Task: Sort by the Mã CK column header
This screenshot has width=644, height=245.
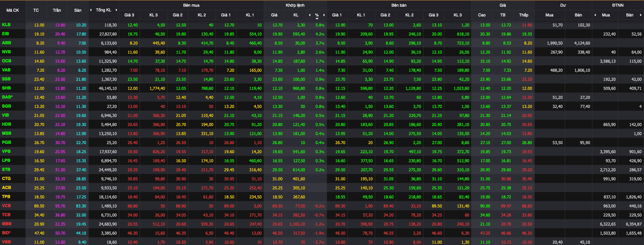Action: [13, 10]
